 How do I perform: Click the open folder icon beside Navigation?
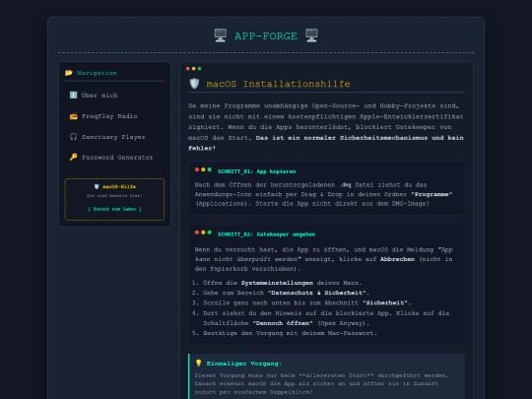69,73
